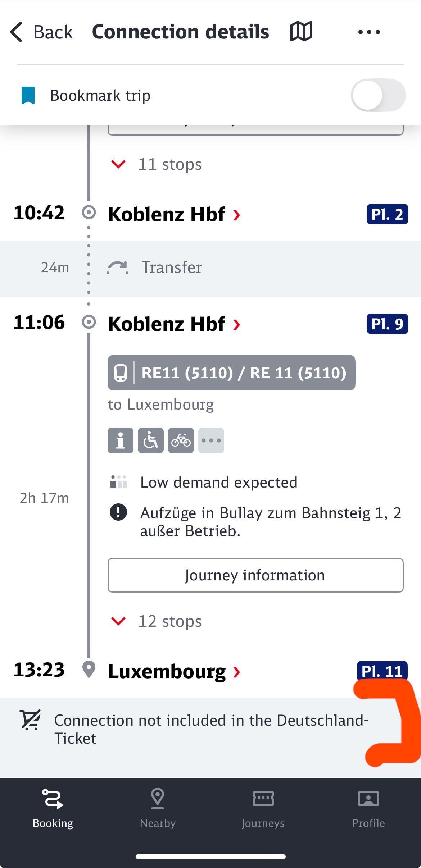Tap the blue bookmark icon
Image resolution: width=421 pixels, height=868 pixels.
[x=28, y=95]
